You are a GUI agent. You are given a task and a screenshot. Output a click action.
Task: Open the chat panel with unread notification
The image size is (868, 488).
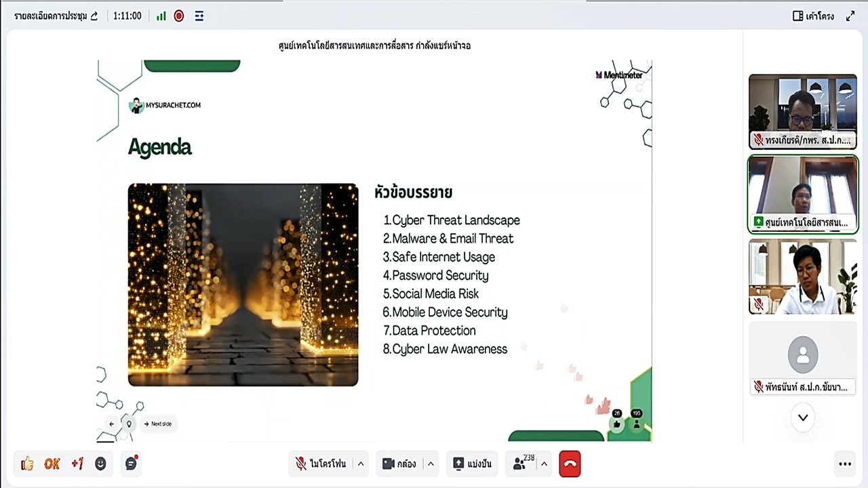tap(131, 464)
